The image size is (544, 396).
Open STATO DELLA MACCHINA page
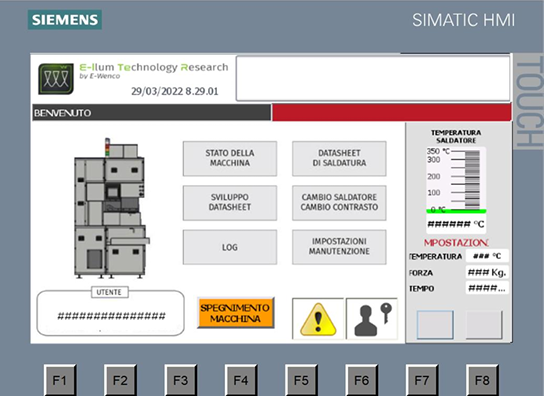click(x=230, y=158)
